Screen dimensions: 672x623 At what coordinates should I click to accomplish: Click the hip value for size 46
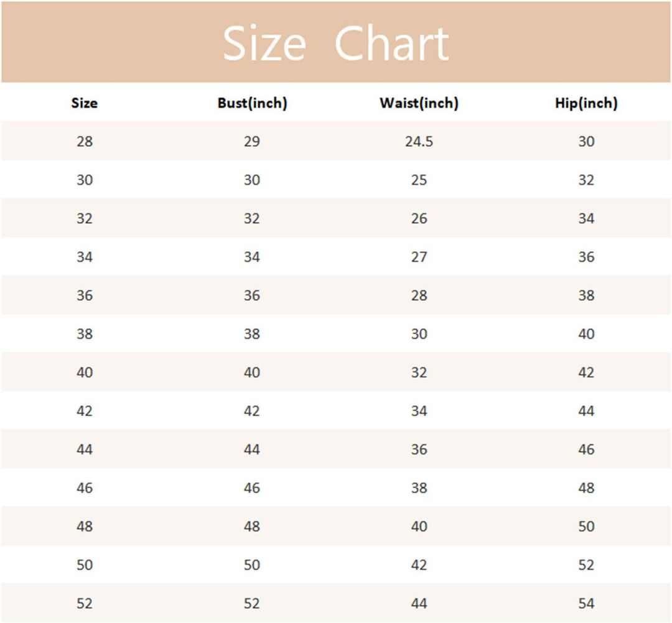click(x=586, y=489)
